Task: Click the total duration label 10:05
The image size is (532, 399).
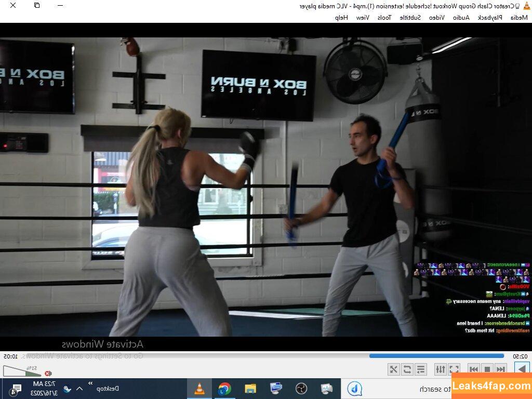Action: (x=11, y=356)
